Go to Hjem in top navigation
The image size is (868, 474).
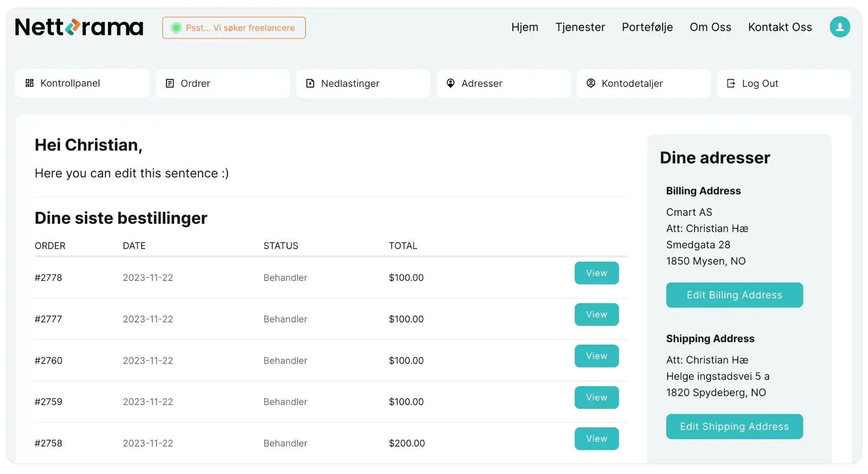pyautogui.click(x=524, y=27)
